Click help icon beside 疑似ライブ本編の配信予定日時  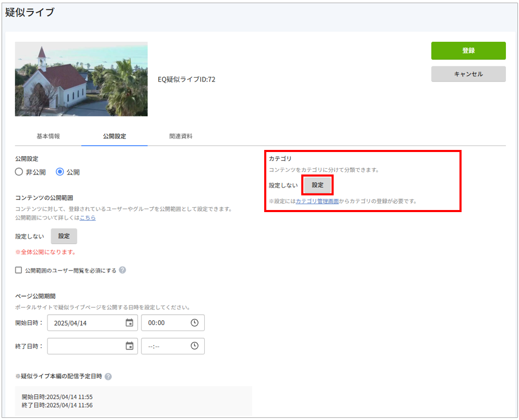click(108, 377)
